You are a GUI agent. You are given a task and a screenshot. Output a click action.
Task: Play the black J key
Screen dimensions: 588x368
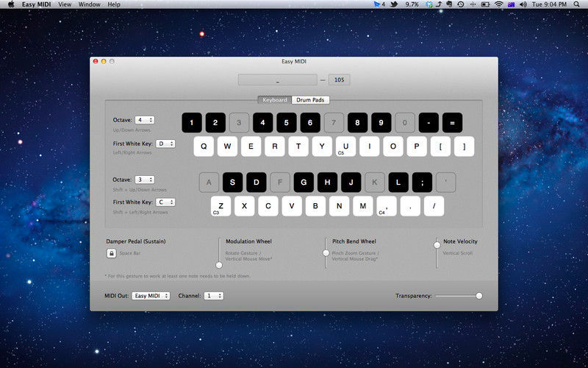tap(351, 183)
